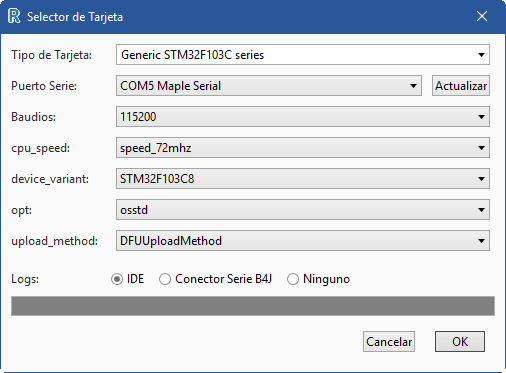Open the cpu_speed dropdown

(303, 148)
